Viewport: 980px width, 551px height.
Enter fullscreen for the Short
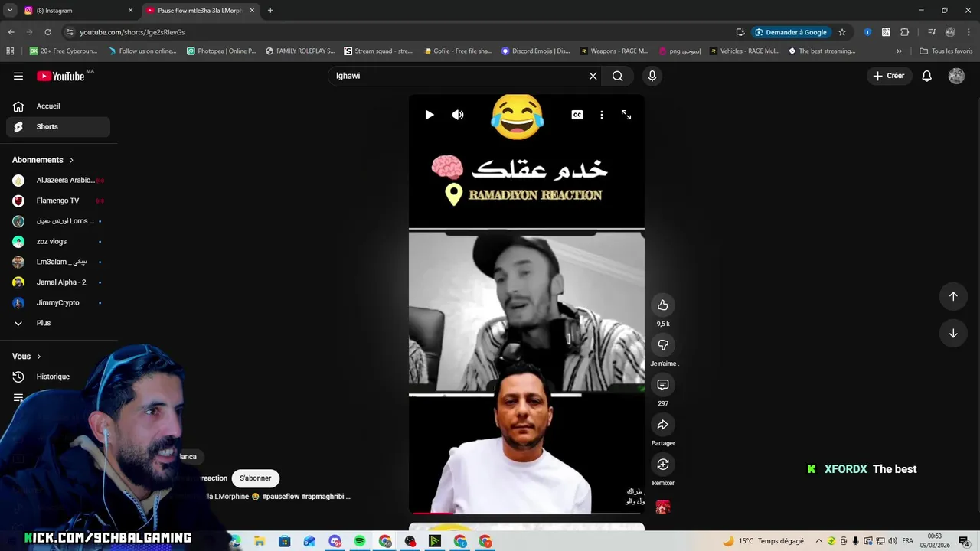tap(626, 115)
